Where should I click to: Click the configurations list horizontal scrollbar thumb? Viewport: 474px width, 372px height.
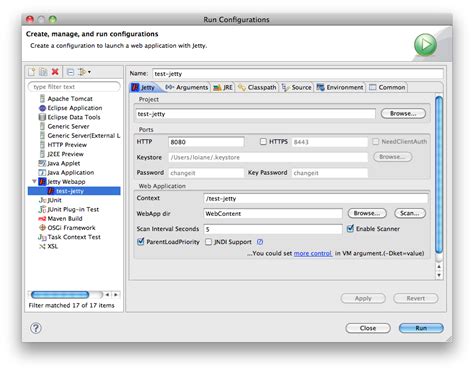pos(60,295)
